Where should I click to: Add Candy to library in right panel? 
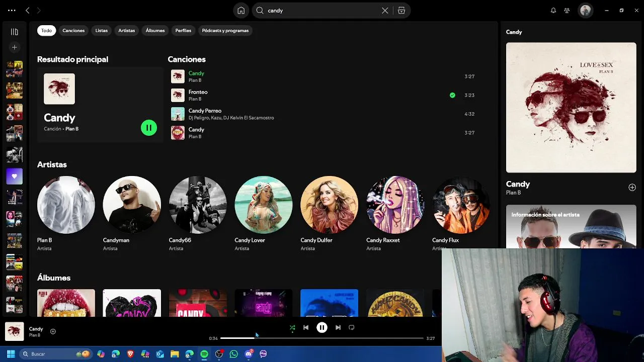click(x=632, y=188)
